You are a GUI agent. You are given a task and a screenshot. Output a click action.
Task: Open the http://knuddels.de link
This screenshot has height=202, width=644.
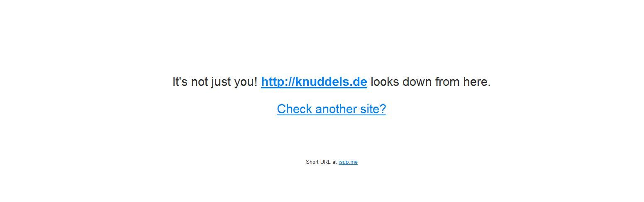314,82
